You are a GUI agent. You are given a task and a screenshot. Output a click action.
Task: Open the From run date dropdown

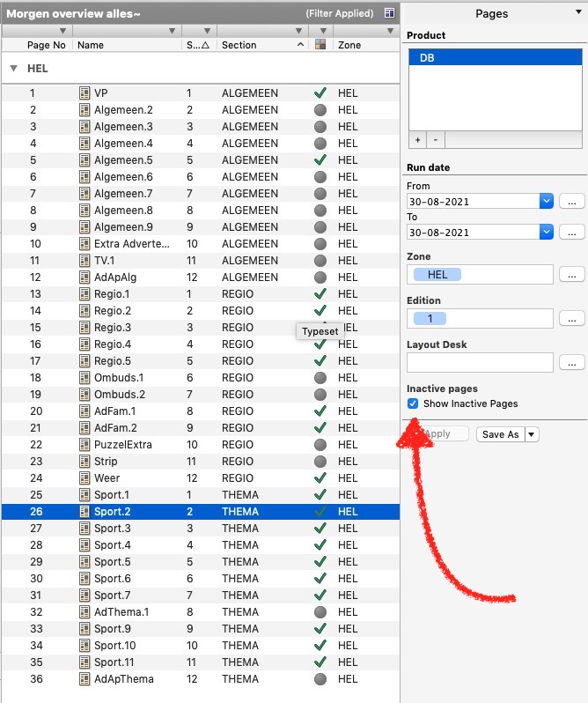point(547,202)
